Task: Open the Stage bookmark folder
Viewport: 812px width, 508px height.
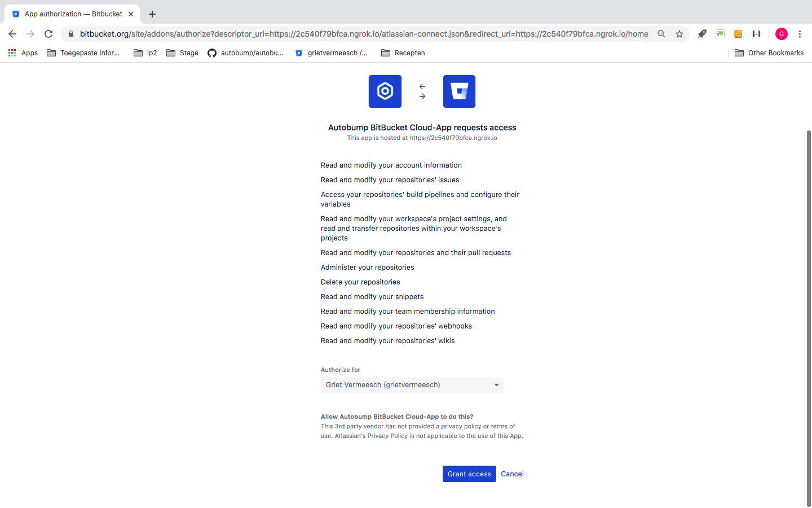Action: click(182, 53)
